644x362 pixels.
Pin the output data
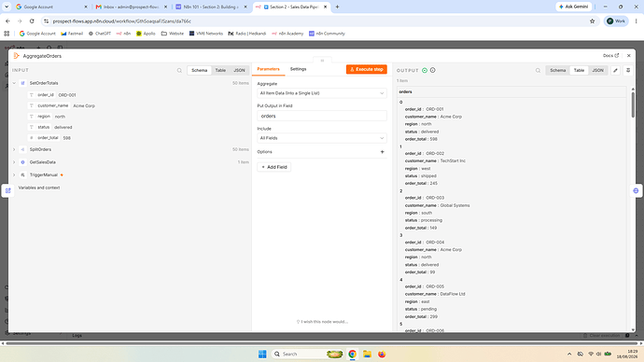(628, 70)
